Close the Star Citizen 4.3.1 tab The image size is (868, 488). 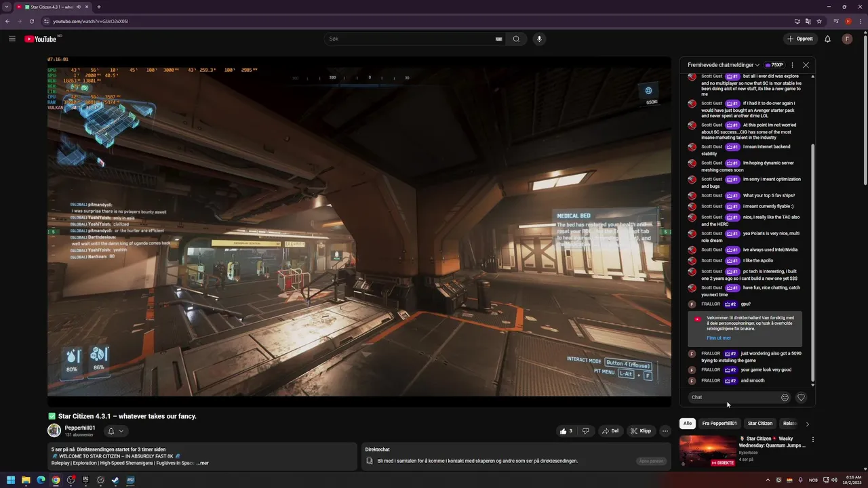point(88,7)
